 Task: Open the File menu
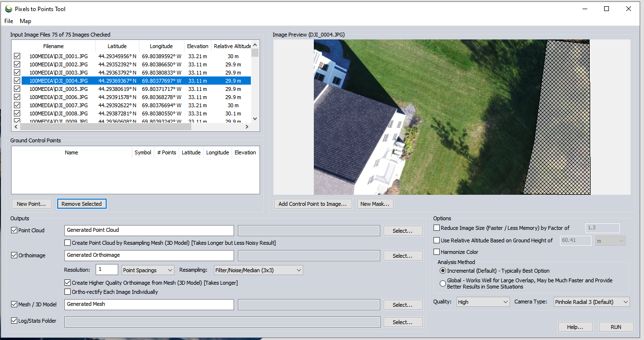9,21
